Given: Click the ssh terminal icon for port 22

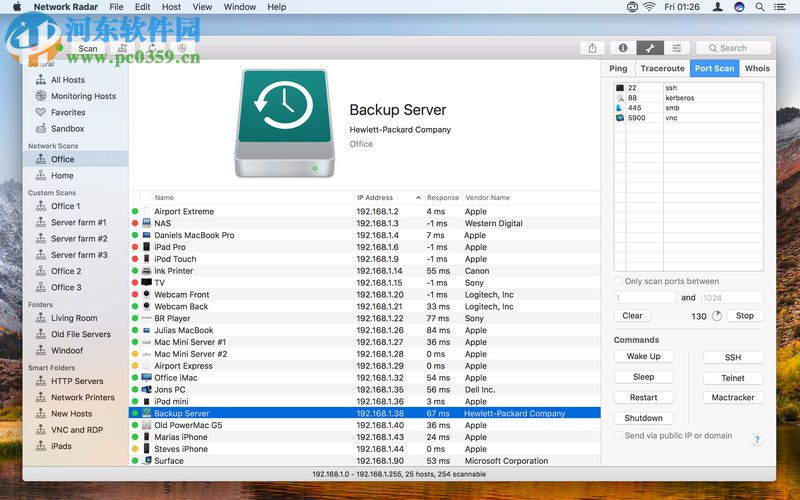Looking at the screenshot, I should (620, 88).
